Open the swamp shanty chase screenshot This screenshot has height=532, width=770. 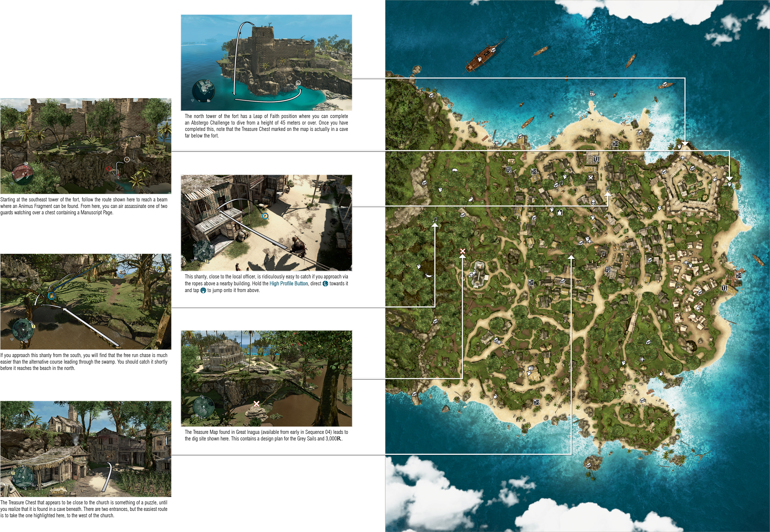pos(86,302)
